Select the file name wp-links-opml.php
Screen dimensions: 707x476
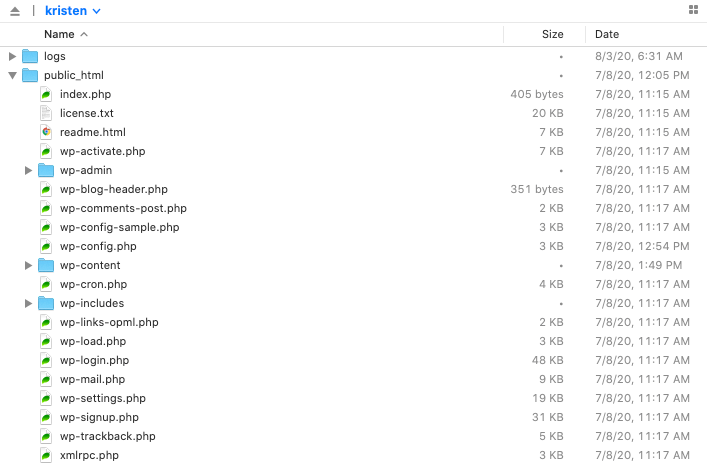pyautogui.click(x=109, y=322)
